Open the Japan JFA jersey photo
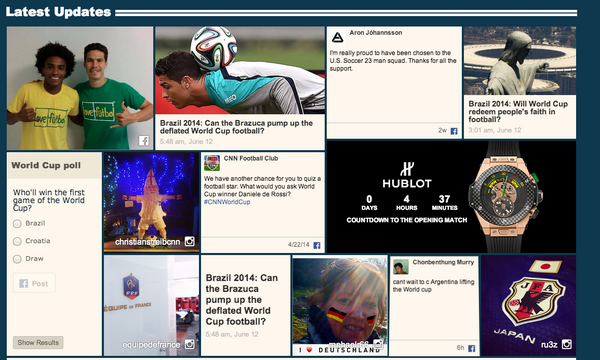The height and width of the screenshot is (360, 600). click(528, 306)
